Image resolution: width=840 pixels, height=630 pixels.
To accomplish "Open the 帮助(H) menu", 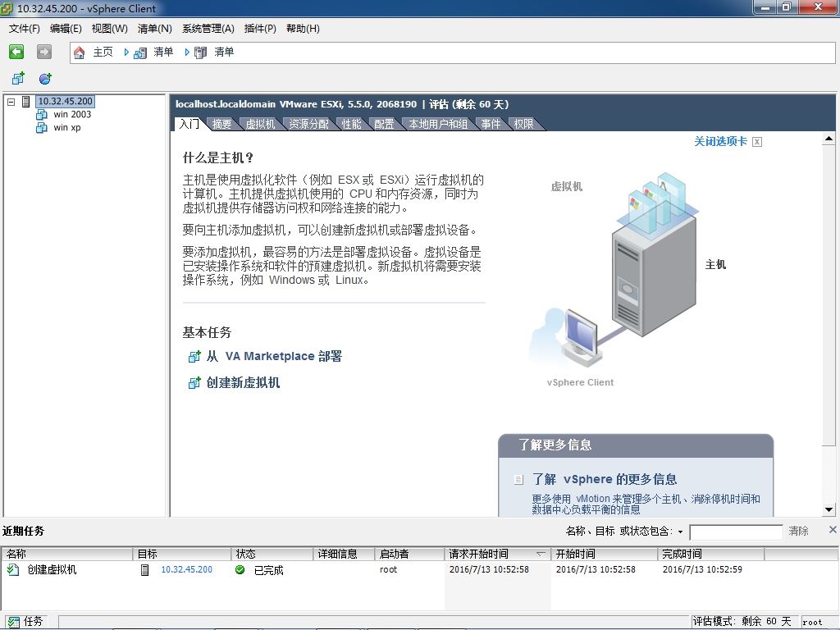I will (x=303, y=29).
